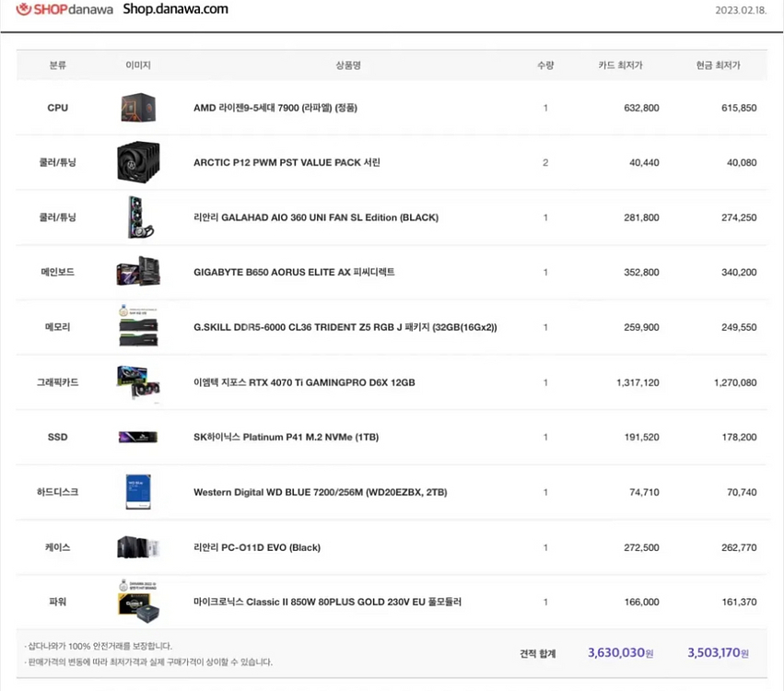
Task: Click the quantity '2' for ARCTIC P12
Action: (x=545, y=162)
